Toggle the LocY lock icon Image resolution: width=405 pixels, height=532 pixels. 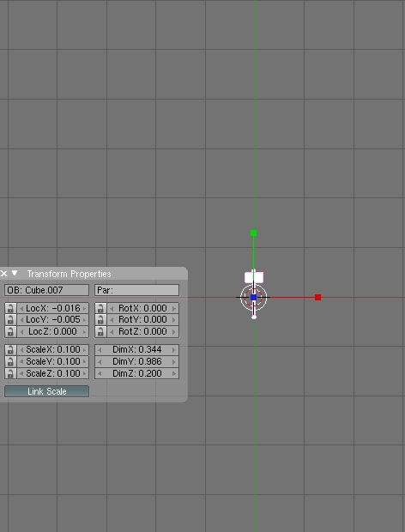coord(10,319)
